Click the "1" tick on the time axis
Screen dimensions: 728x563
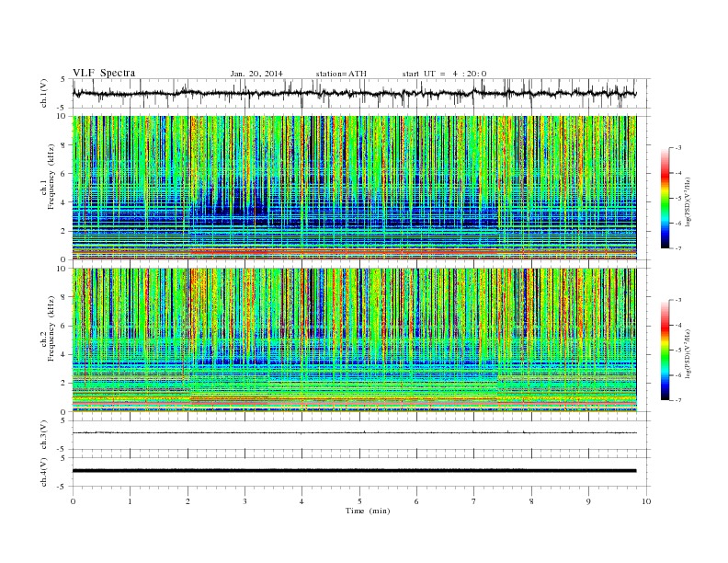pos(130,501)
